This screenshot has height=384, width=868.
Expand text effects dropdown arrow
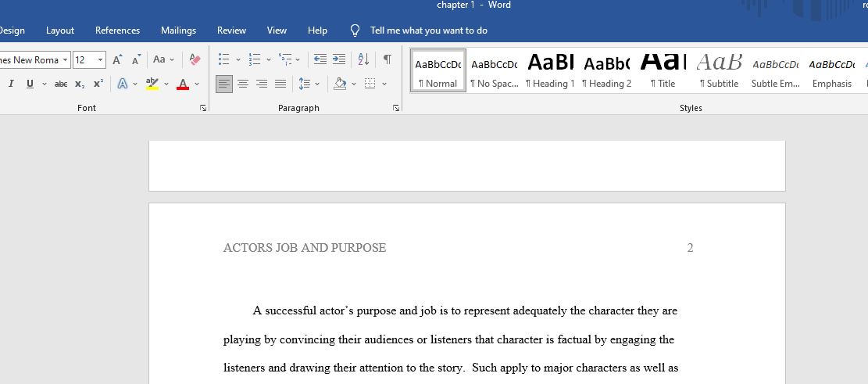[135, 84]
